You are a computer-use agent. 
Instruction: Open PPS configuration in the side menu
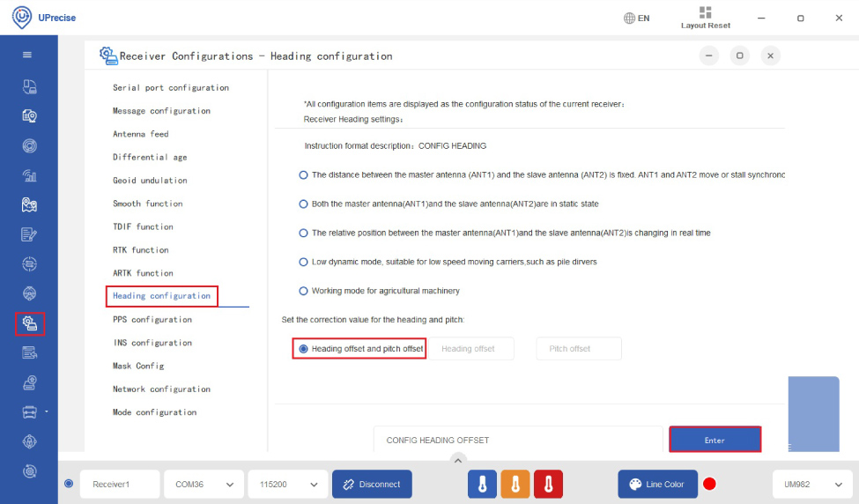(152, 320)
